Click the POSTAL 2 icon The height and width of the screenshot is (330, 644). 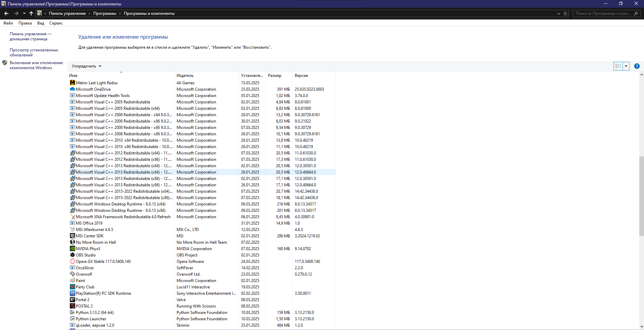pyautogui.click(x=72, y=306)
